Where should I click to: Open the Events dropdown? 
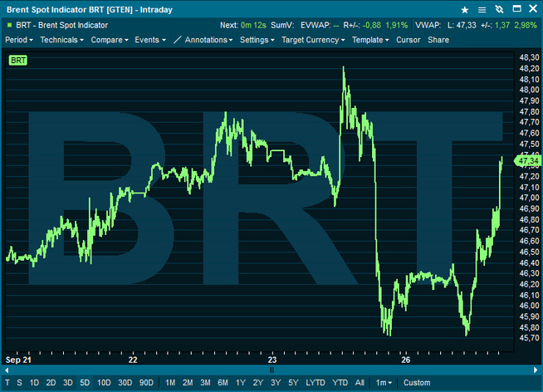pyautogui.click(x=150, y=40)
